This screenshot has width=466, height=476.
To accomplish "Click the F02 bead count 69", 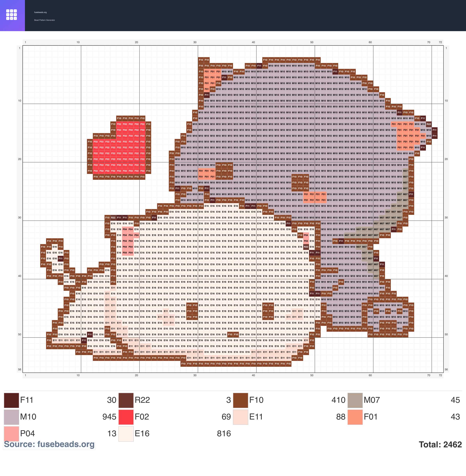I will (226, 417).
